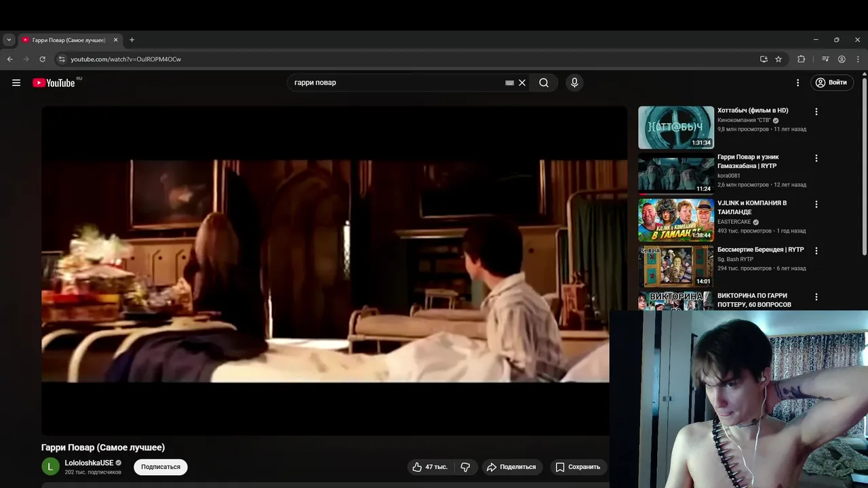
Task: Go back in browser history
Action: pos(9,59)
